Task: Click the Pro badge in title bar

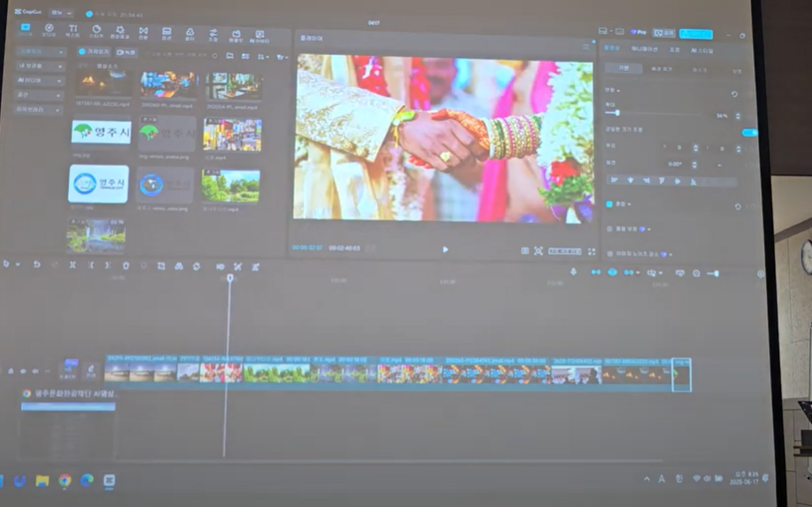Action: pos(638,32)
